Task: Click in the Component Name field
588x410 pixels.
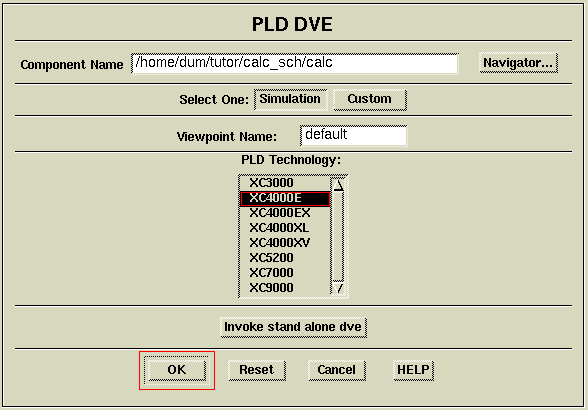Action: pos(295,63)
